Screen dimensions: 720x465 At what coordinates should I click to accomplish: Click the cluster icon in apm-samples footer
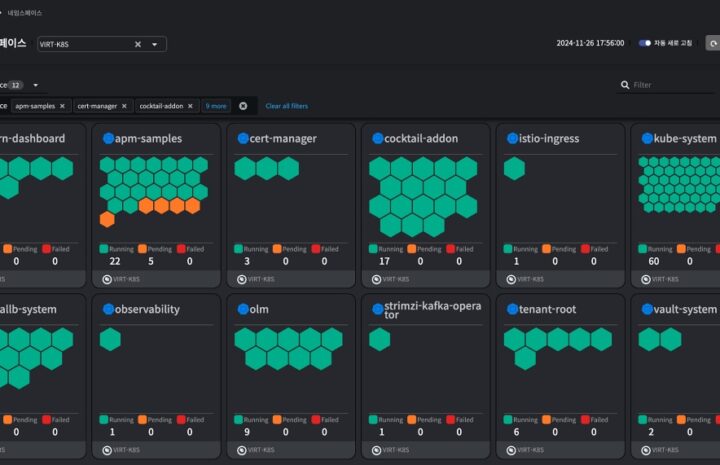(x=107, y=279)
